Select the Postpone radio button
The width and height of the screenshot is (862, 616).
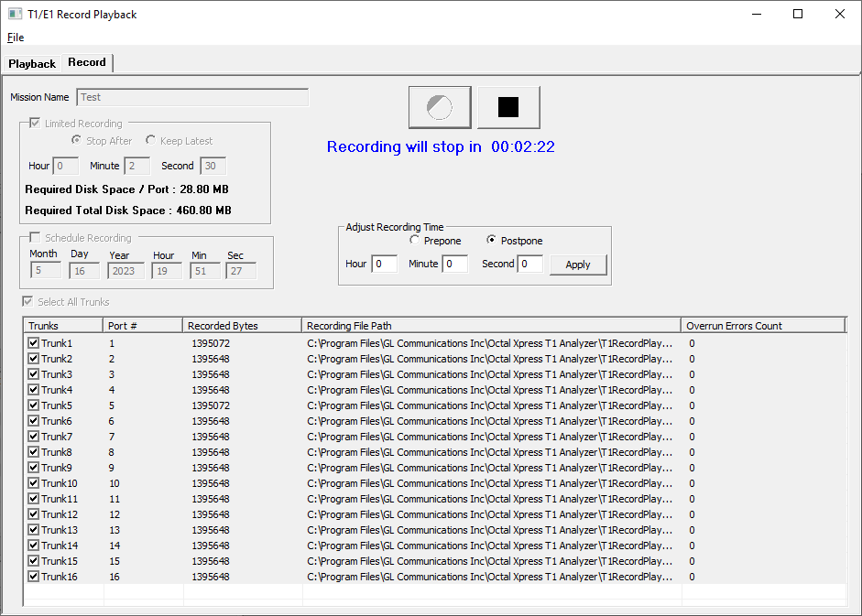click(491, 240)
